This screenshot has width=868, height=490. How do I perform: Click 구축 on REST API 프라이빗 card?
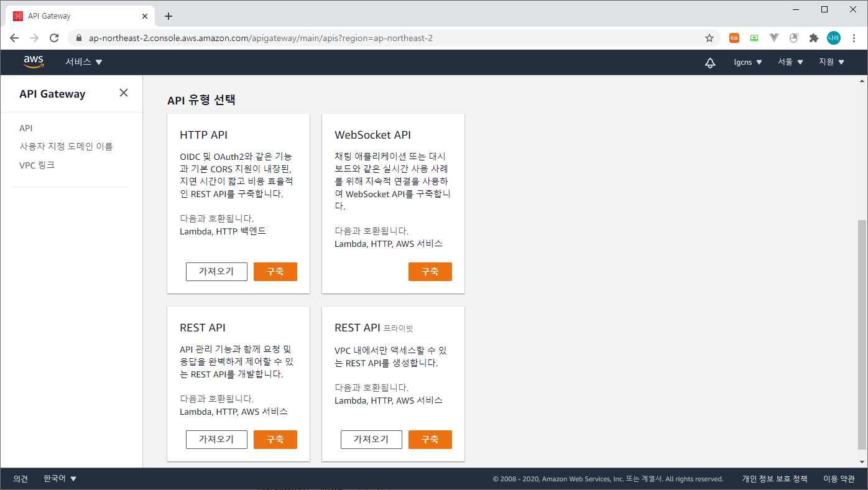430,440
